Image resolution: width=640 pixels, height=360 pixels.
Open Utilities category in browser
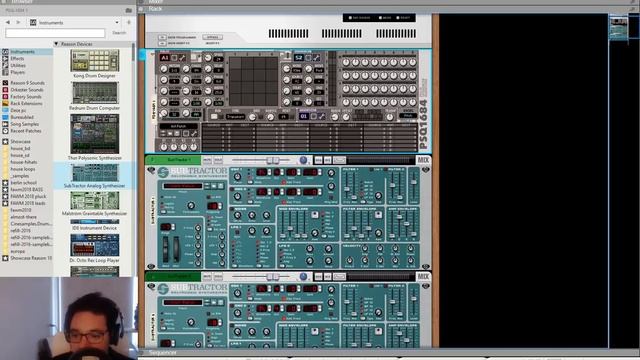(x=18, y=65)
